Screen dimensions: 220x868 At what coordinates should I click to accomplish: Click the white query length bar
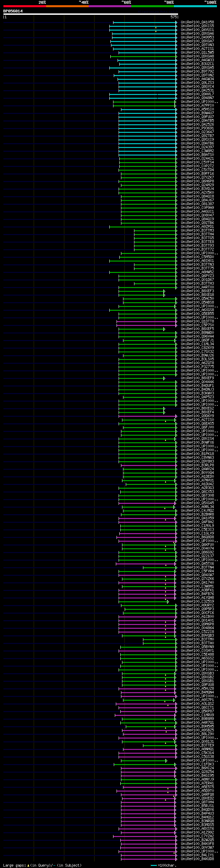click(90, 14)
